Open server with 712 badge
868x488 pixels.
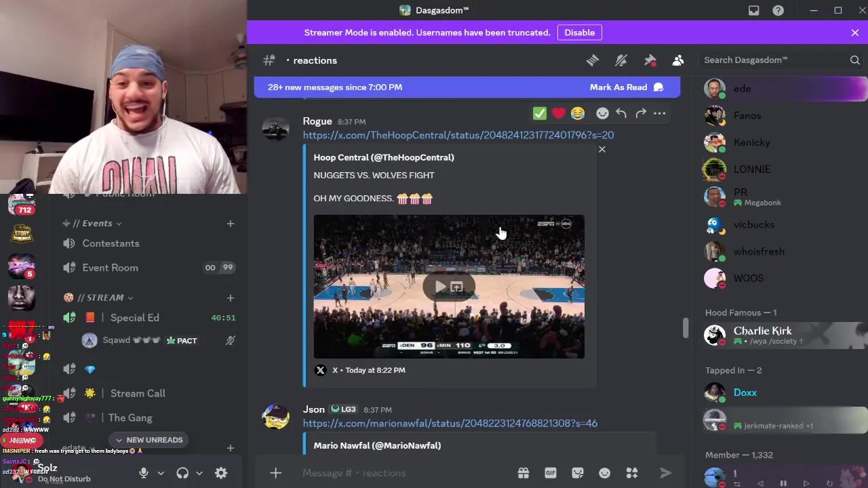(x=22, y=204)
